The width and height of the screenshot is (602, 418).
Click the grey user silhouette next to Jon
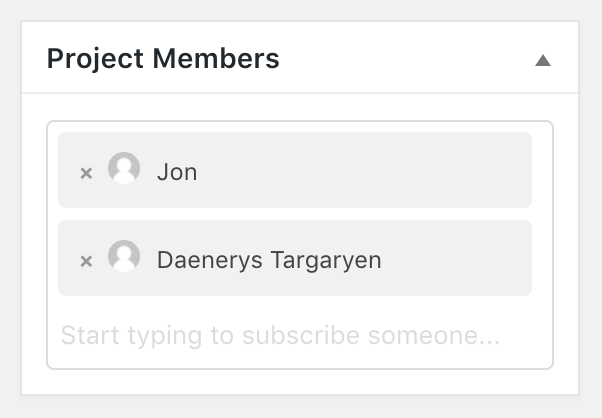pos(124,169)
